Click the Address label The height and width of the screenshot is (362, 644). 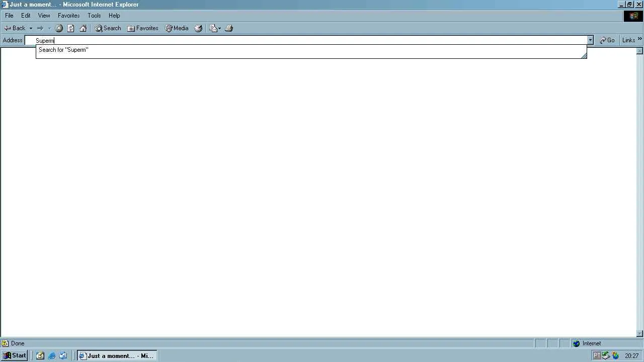tap(13, 40)
